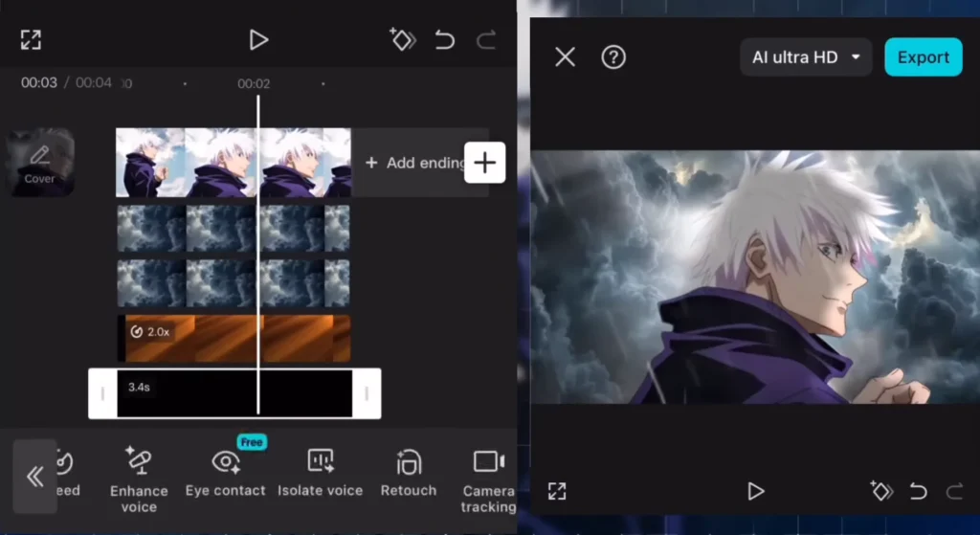Viewport: 980px width, 535px height.
Task: Add keyframe in right editor
Action: pyautogui.click(x=881, y=491)
